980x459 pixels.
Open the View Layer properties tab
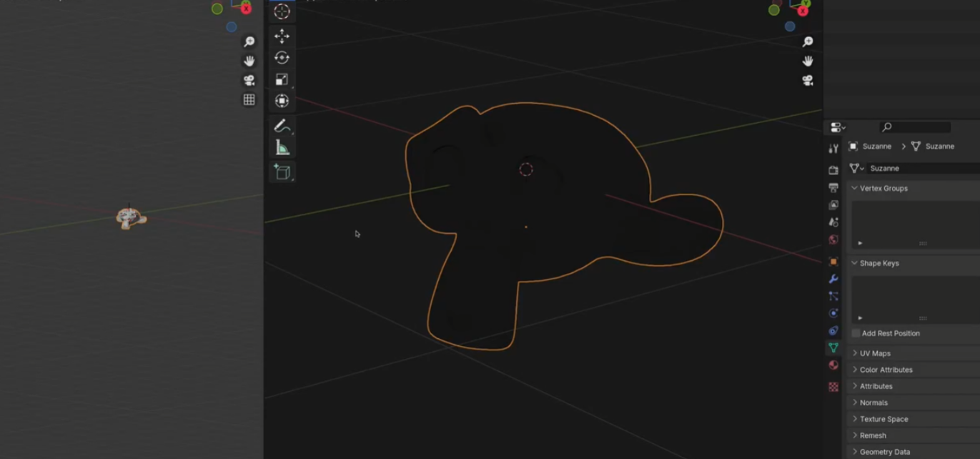click(833, 204)
